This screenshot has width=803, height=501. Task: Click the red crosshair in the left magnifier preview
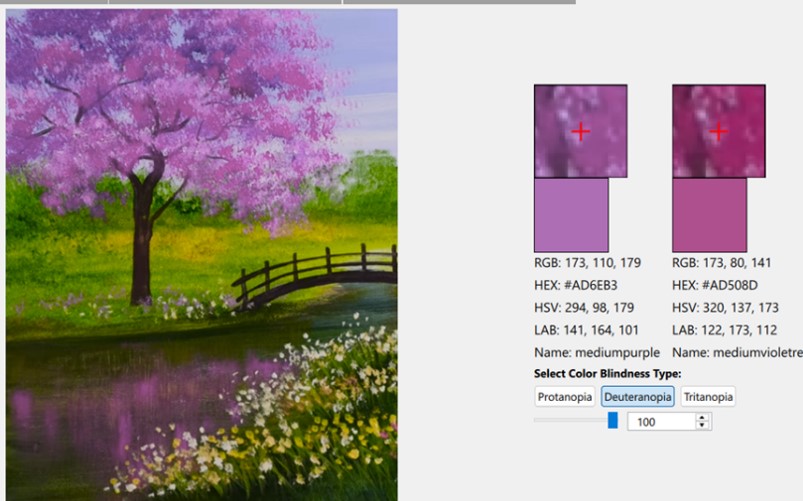[x=580, y=131]
